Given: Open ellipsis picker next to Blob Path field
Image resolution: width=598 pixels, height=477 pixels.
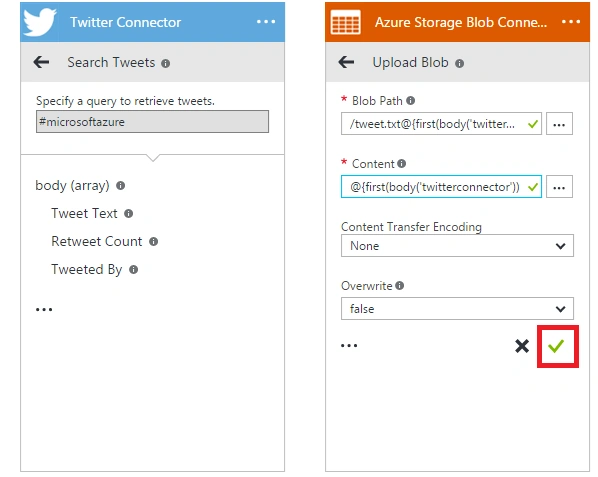Looking at the screenshot, I should tap(559, 124).
